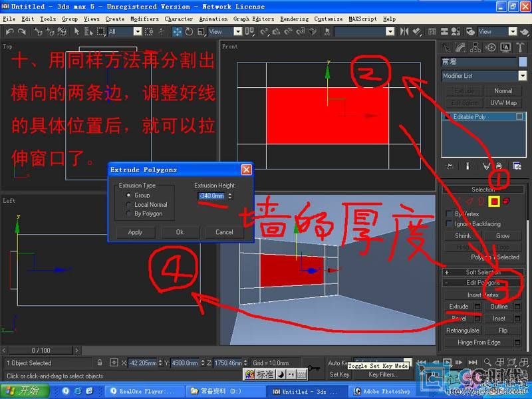
Task: Open the File menu
Action: click(x=9, y=19)
